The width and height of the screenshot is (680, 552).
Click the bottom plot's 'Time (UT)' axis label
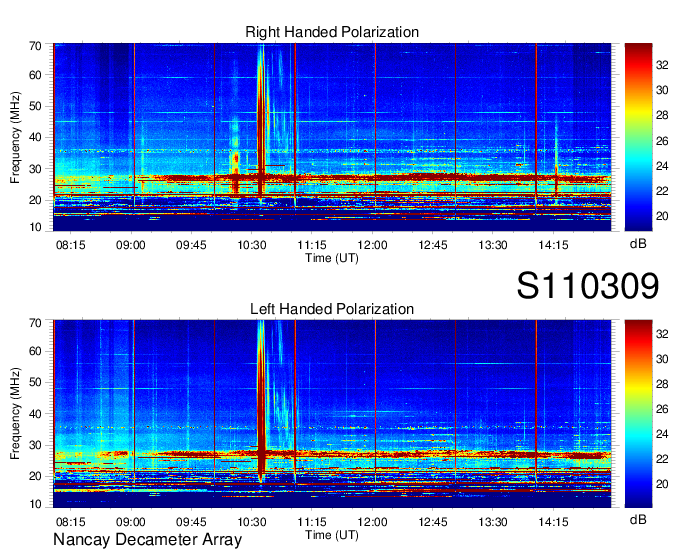tap(332, 535)
